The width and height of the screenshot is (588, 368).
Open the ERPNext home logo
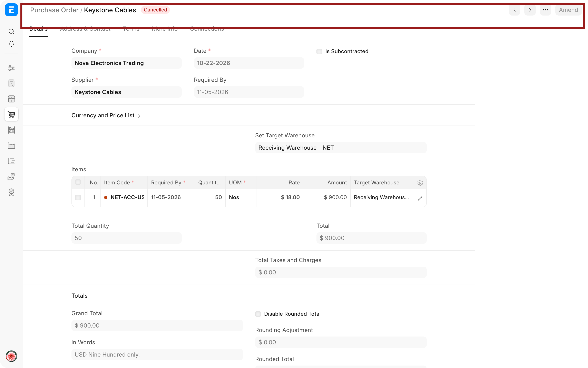click(x=11, y=10)
